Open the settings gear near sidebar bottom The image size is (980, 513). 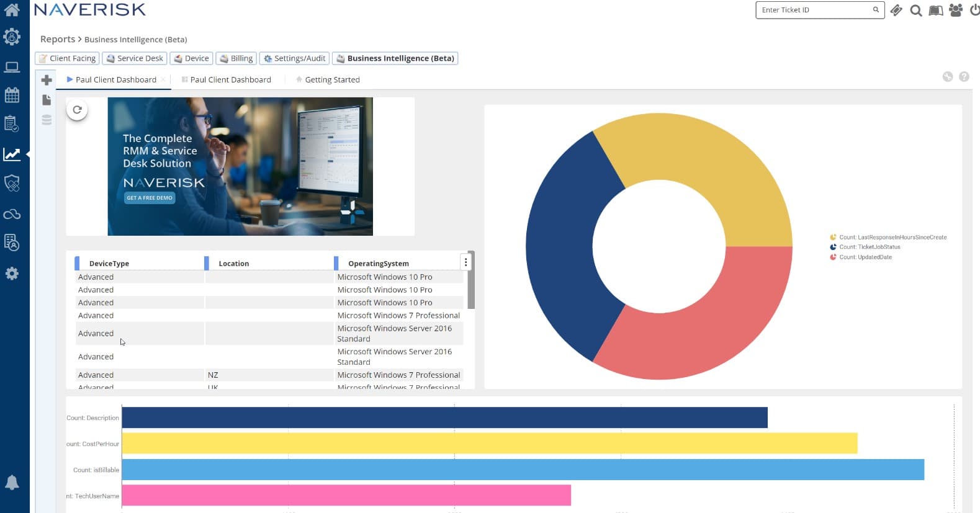click(x=12, y=274)
